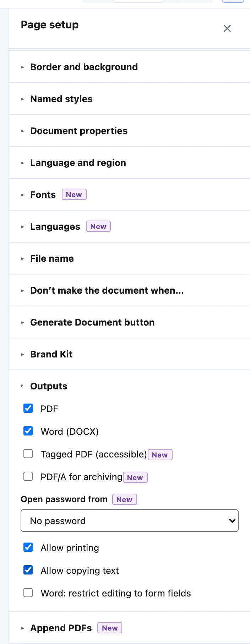Expand the File name section
This screenshot has height=644, width=250.
[x=130, y=259]
